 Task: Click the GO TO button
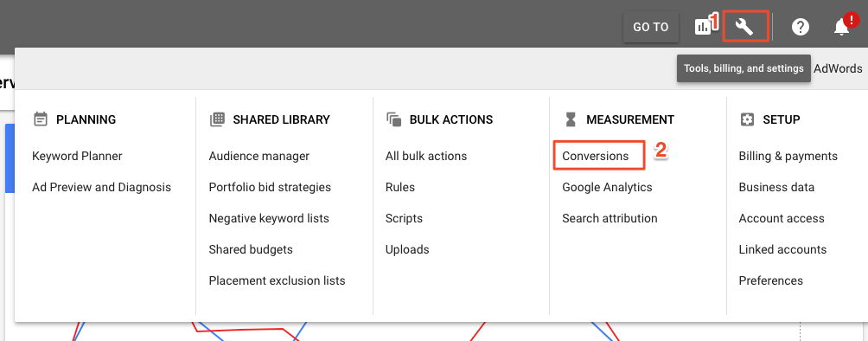(x=650, y=27)
